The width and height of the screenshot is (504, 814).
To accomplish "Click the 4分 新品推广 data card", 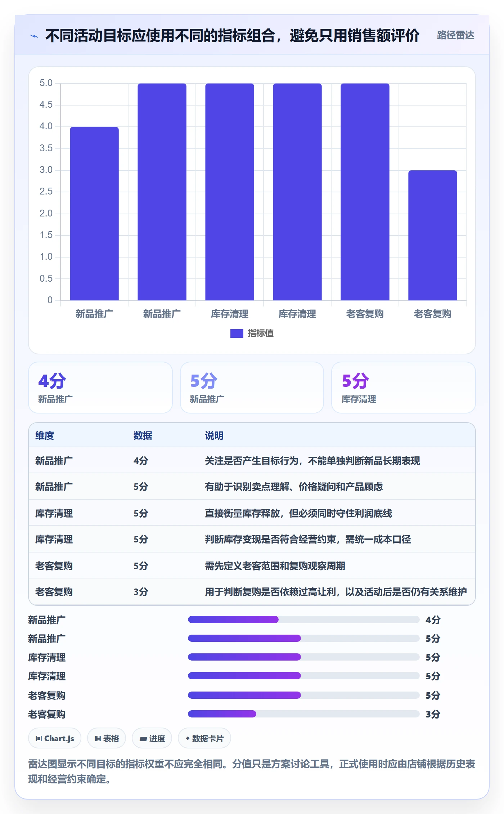I will (x=100, y=388).
